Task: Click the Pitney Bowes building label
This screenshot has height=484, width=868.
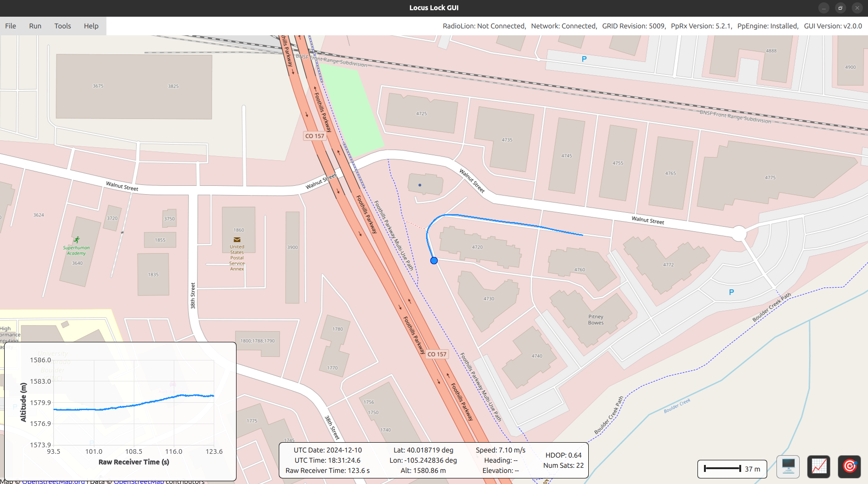Action: [x=596, y=320]
